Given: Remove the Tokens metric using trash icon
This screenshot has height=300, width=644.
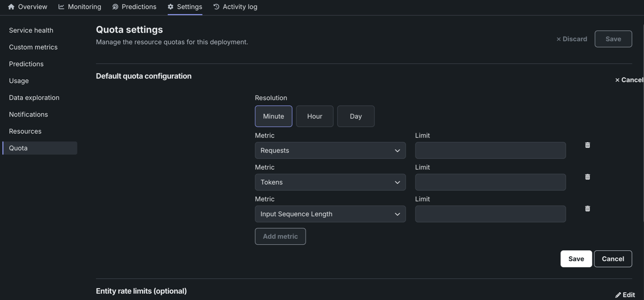Looking at the screenshot, I should click(587, 177).
